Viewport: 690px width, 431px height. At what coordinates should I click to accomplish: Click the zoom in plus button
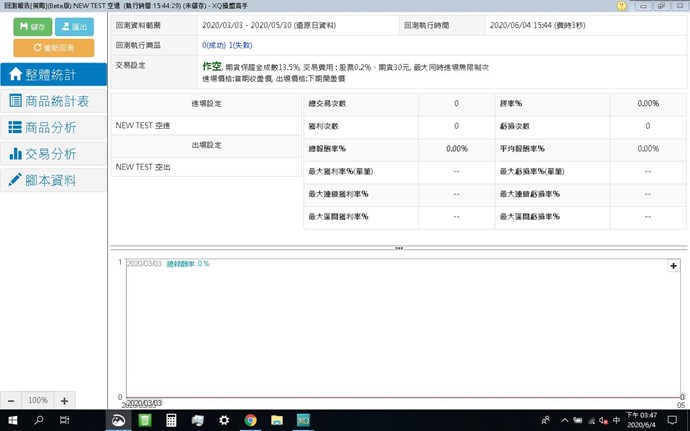click(64, 400)
